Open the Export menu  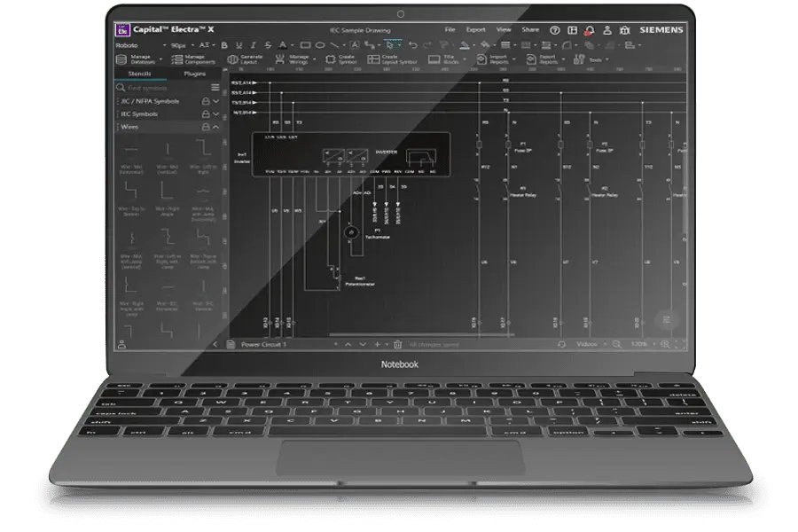pyautogui.click(x=476, y=29)
